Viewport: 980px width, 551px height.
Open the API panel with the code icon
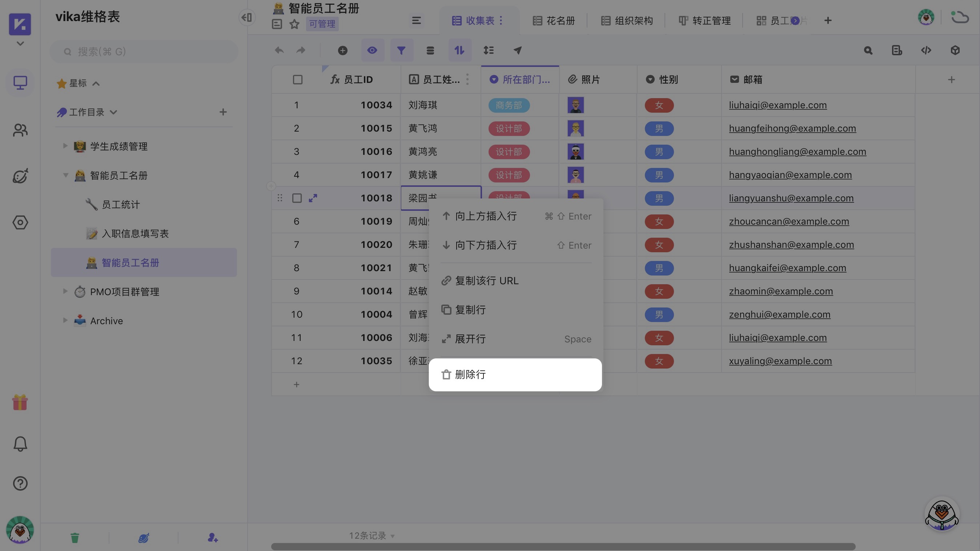(926, 50)
